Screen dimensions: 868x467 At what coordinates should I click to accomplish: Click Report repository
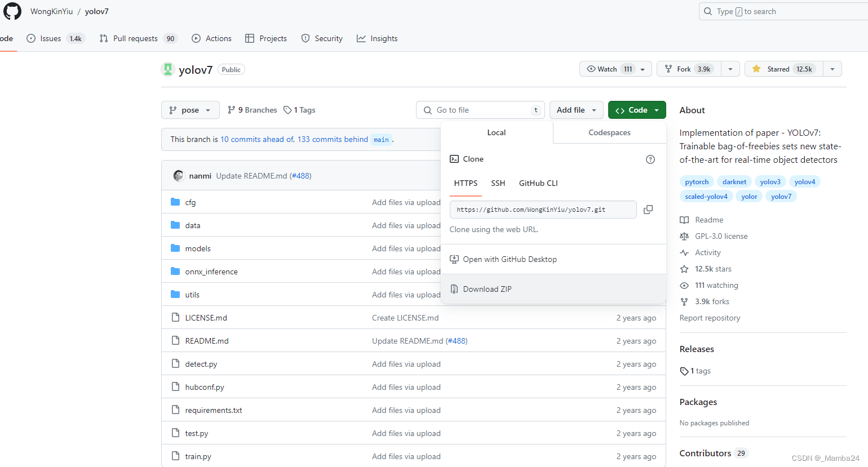tap(710, 318)
